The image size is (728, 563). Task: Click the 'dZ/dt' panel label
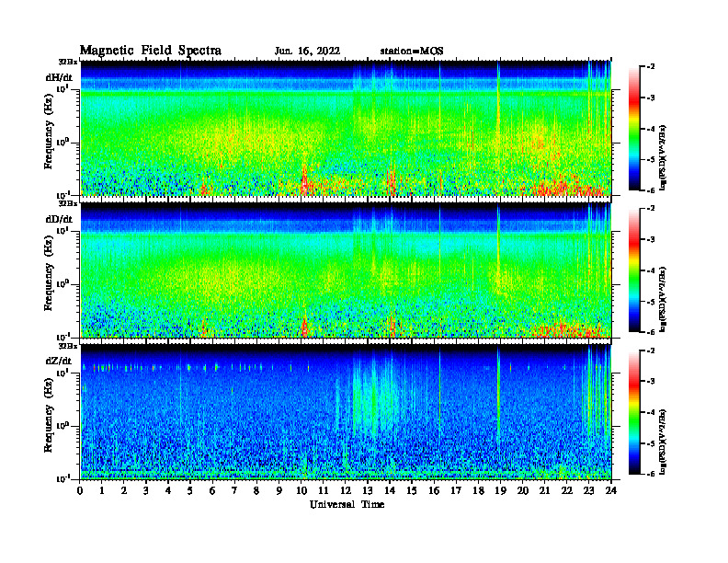(59, 361)
